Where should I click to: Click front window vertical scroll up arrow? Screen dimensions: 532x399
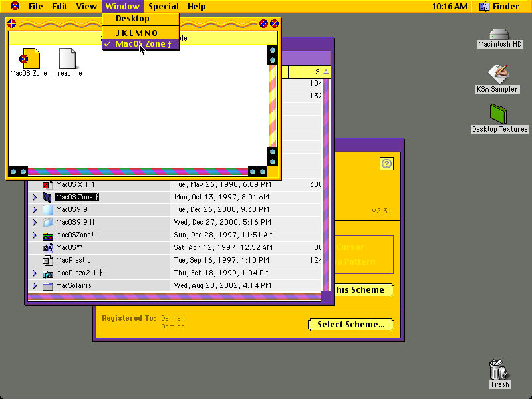point(273,51)
